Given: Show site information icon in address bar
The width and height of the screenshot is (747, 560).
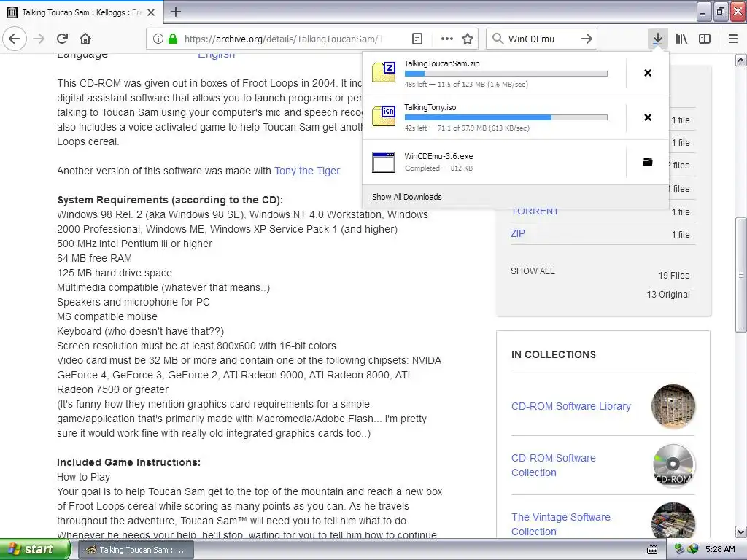Looking at the screenshot, I should 158,39.
